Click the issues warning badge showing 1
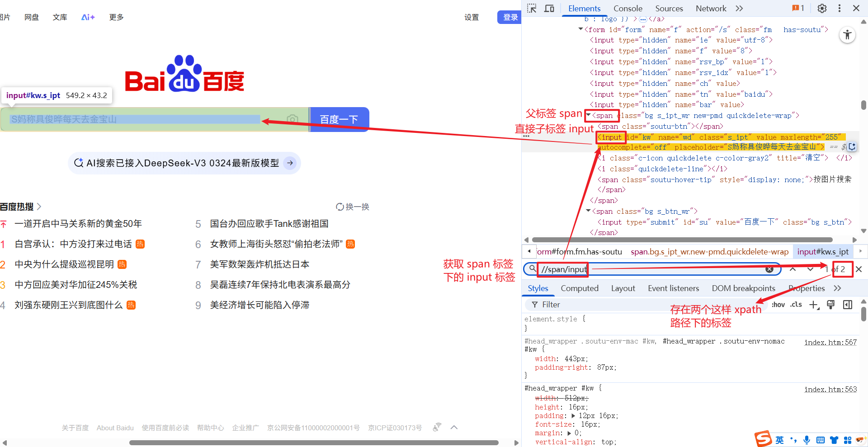The image size is (868, 447). tap(798, 8)
